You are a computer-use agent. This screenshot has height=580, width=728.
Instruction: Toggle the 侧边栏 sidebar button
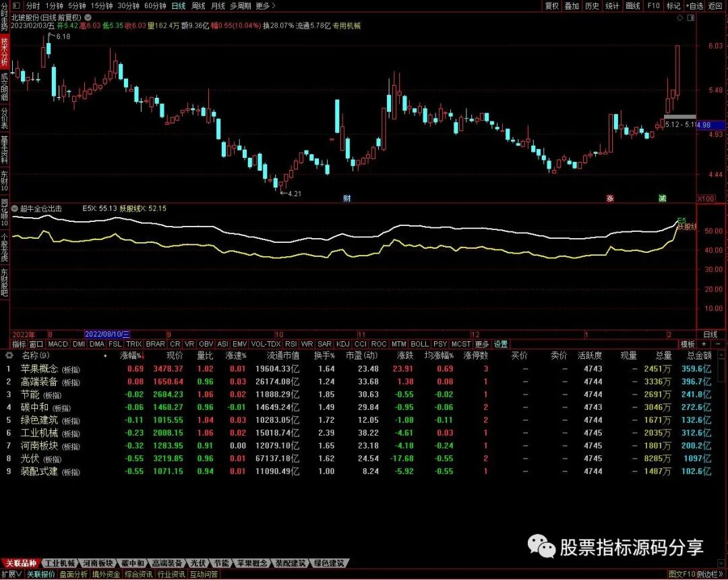(710, 575)
